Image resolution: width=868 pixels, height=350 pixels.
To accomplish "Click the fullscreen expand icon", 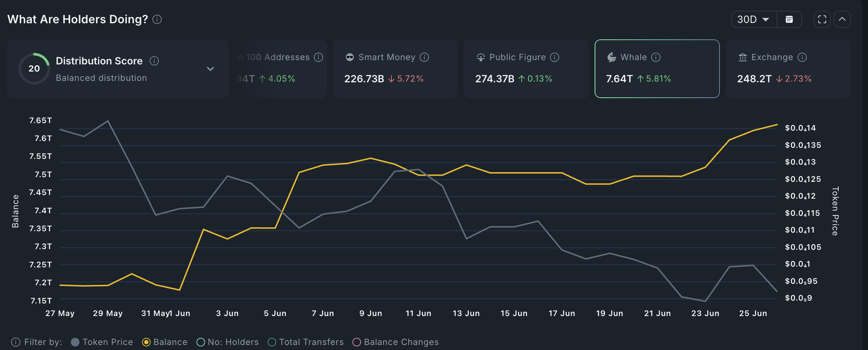I will (822, 19).
